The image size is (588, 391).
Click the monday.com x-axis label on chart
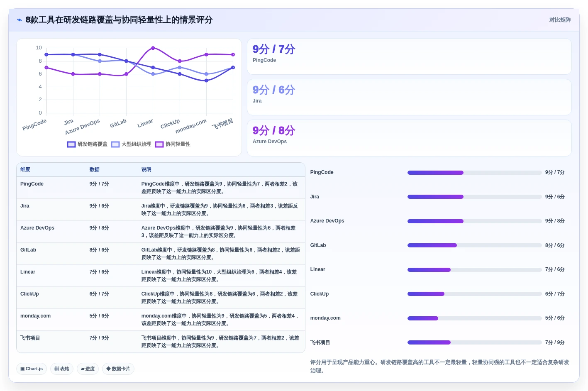[191, 126]
